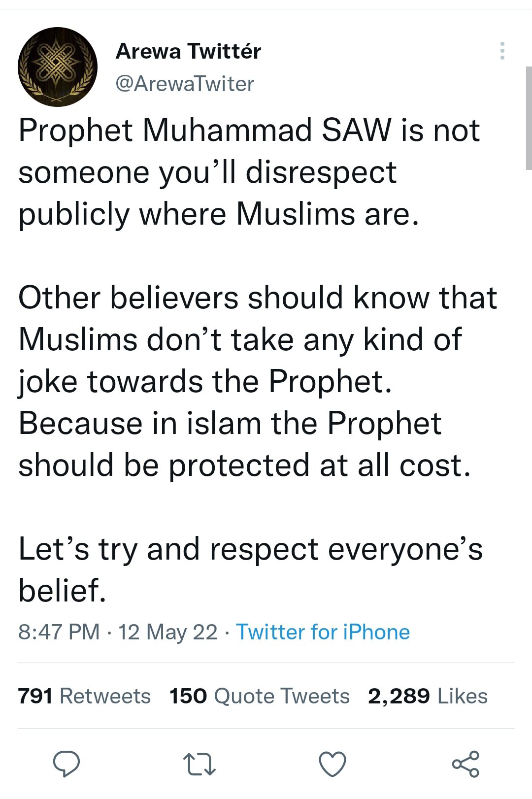Open the @ArewaTwiter handle
This screenshot has width=532, height=799.
tap(185, 84)
